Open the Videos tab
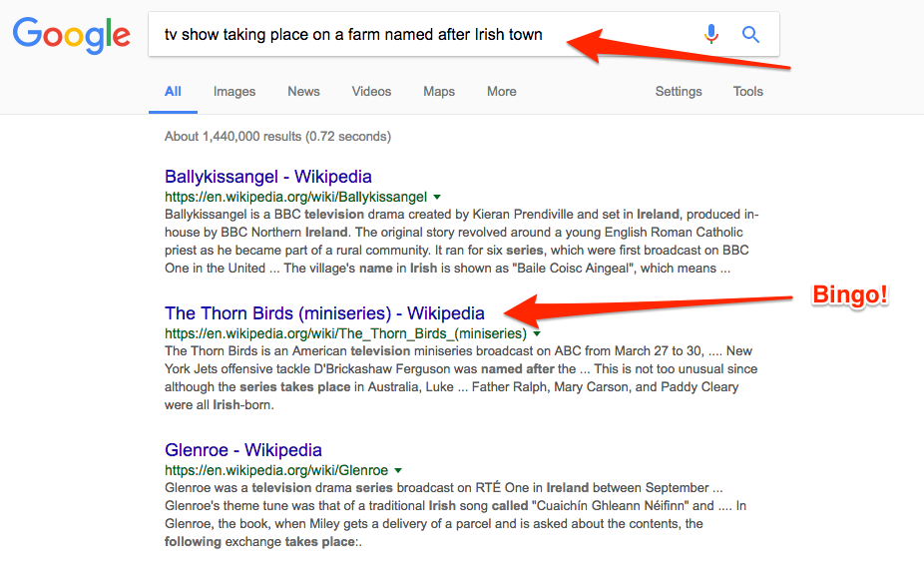 point(371,92)
